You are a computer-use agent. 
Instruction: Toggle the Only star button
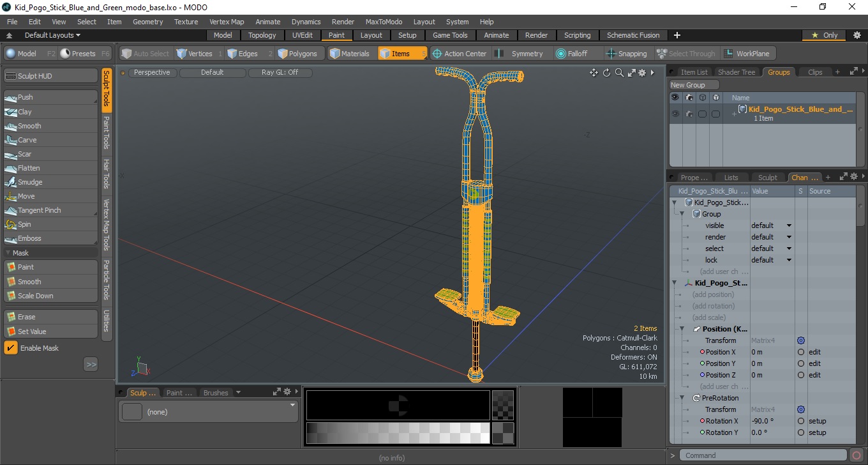pyautogui.click(x=825, y=35)
